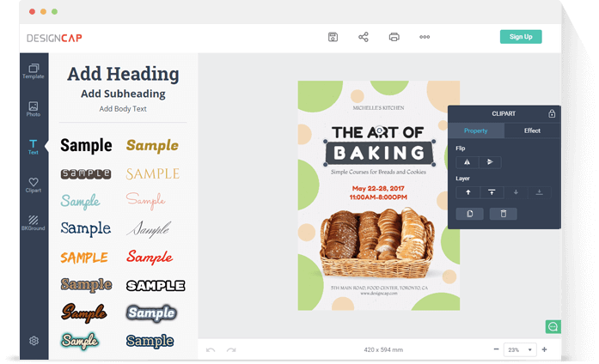Viewport: 599px width, 364px height.
Task: Choose the thin gold SAMPLE serif style
Action: (153, 174)
